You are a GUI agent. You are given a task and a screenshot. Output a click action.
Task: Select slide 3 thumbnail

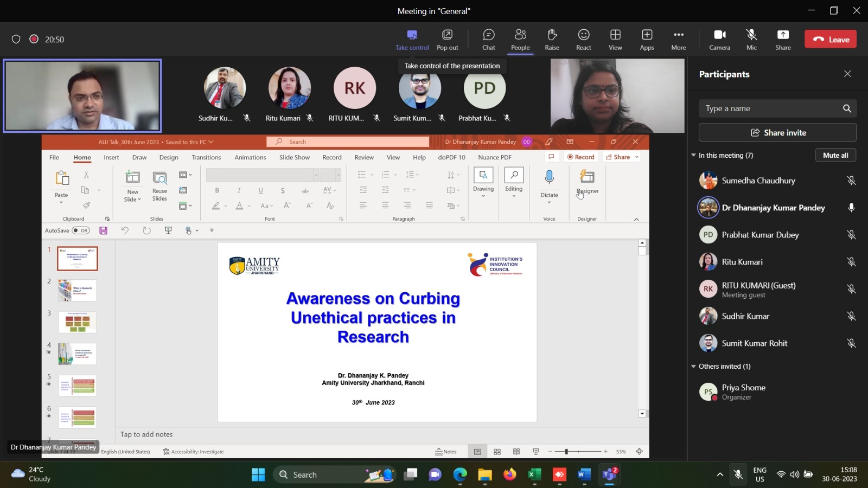point(77,322)
